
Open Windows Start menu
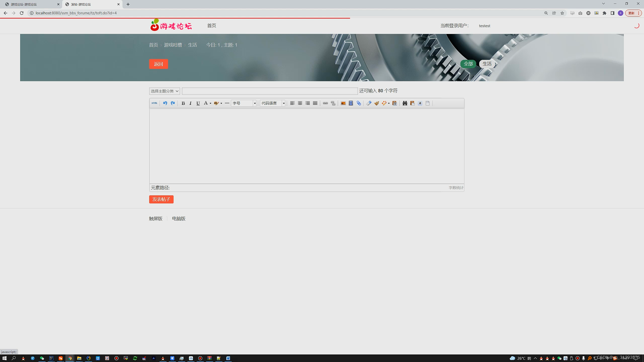[5, 358]
